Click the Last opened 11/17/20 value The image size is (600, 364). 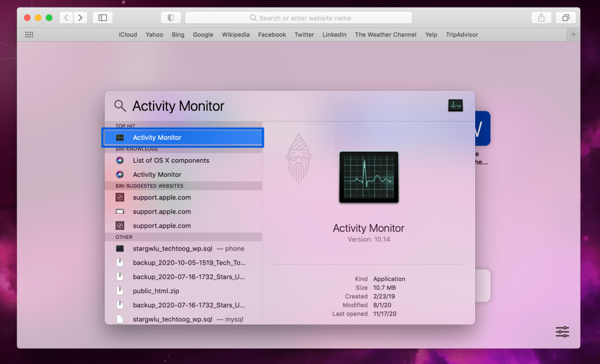385,314
